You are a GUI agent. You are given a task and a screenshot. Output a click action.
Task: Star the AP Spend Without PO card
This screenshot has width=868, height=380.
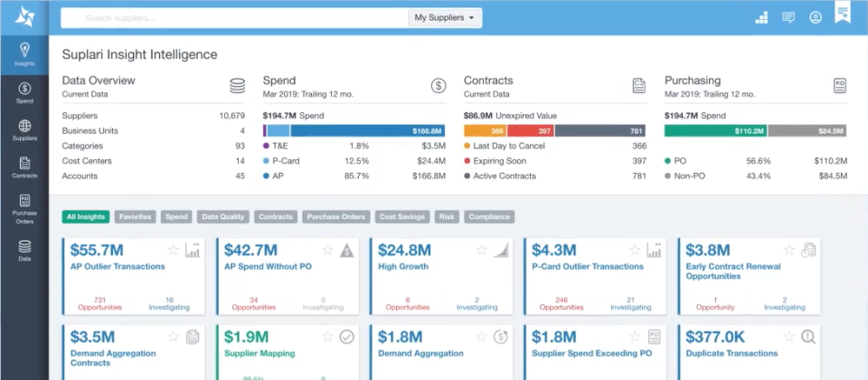[327, 250]
